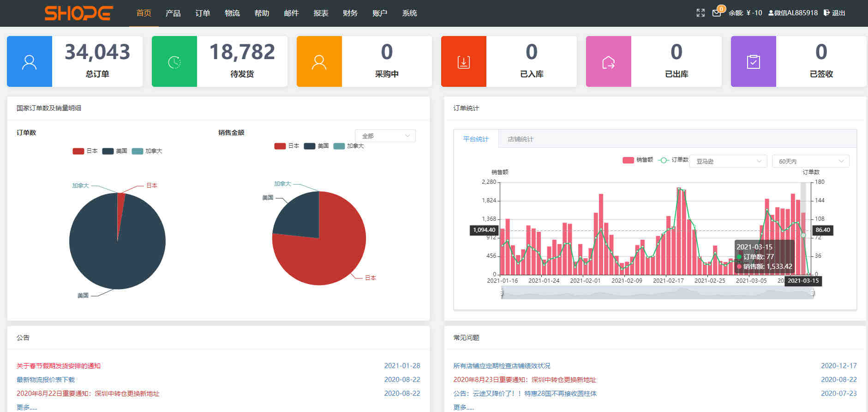Click the red warehoused download icon
The width and height of the screenshot is (868, 412).
tap(464, 62)
